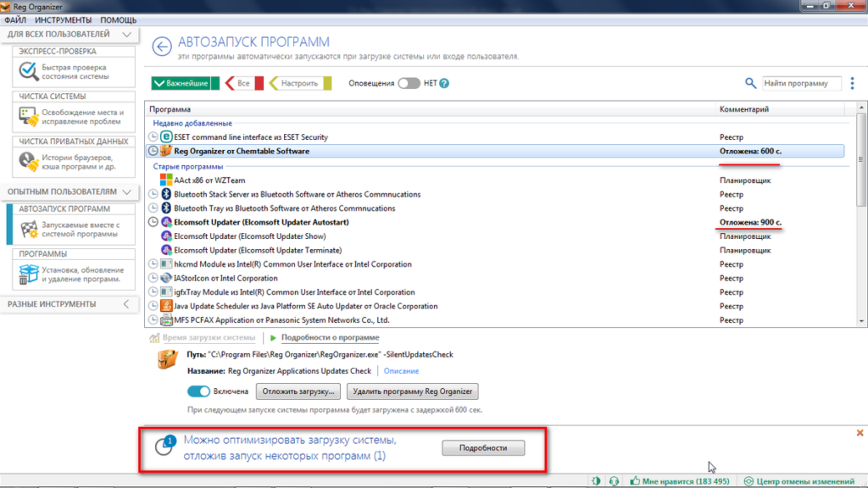The width and height of the screenshot is (868, 488).
Task: Expand the Разные инструменты section
Action: tap(126, 304)
